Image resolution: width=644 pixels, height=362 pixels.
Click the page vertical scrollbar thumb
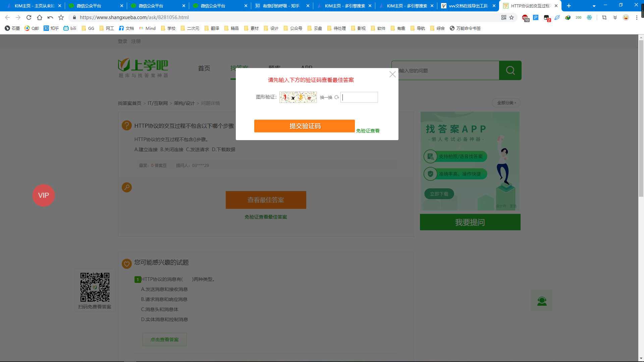click(x=641, y=117)
